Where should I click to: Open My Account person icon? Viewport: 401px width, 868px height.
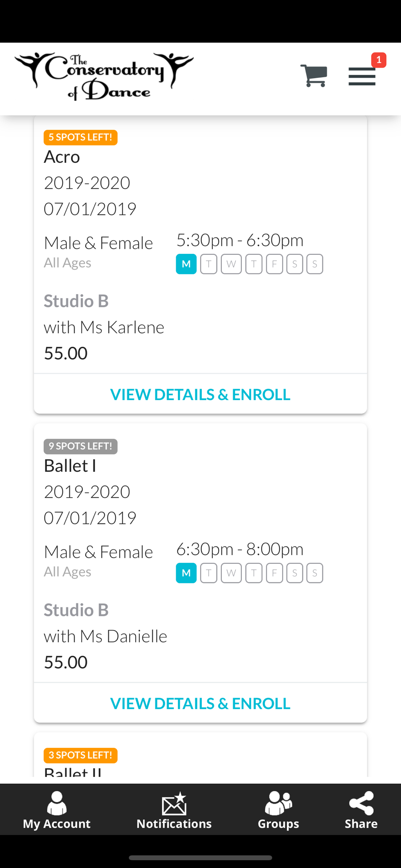(57, 803)
